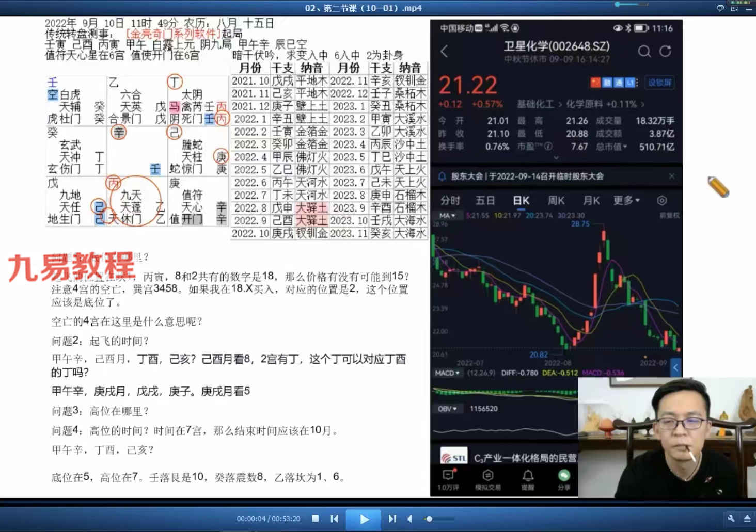Image resolution: width=756 pixels, height=532 pixels.
Task: Adjust the bottom volume slider
Action: [x=439, y=519]
